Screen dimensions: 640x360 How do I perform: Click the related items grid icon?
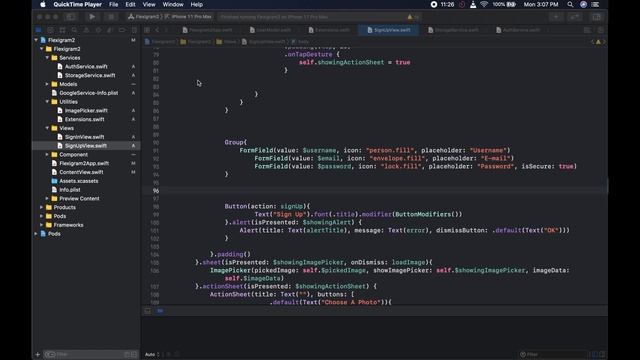(x=147, y=30)
